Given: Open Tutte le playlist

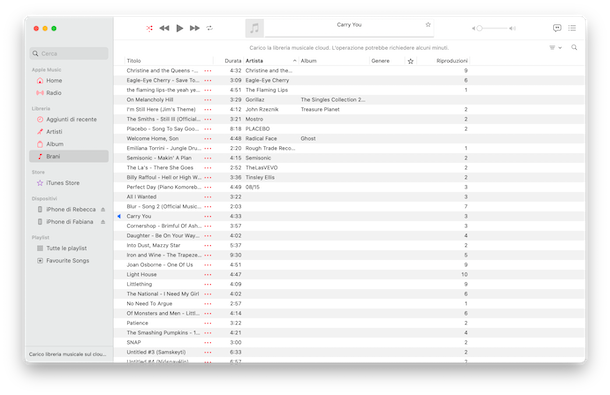Looking at the screenshot, I should (x=69, y=248).
